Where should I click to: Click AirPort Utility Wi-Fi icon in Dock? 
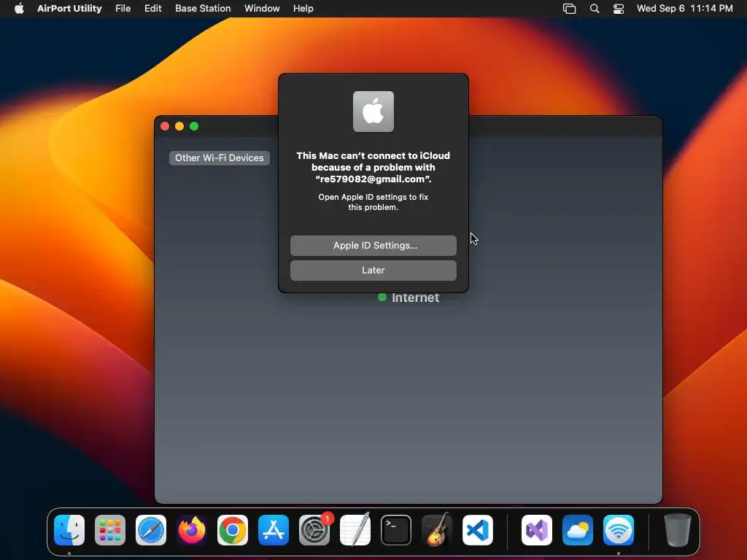[619, 530]
